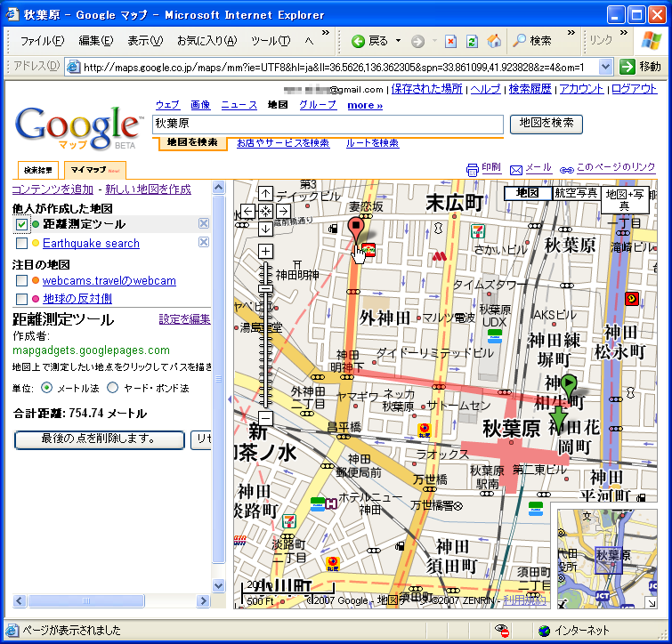Open the Back button history dropdown
The height and width of the screenshot is (644, 672).
(x=398, y=41)
